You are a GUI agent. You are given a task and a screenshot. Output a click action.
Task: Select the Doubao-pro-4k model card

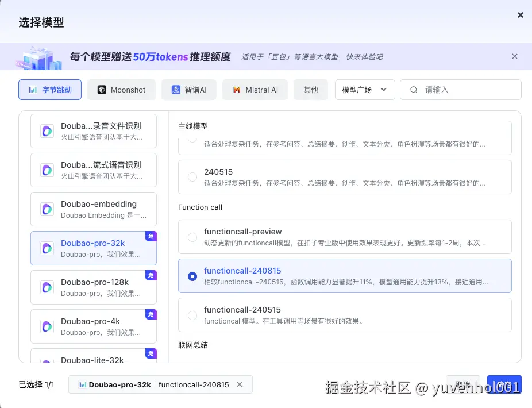click(94, 326)
